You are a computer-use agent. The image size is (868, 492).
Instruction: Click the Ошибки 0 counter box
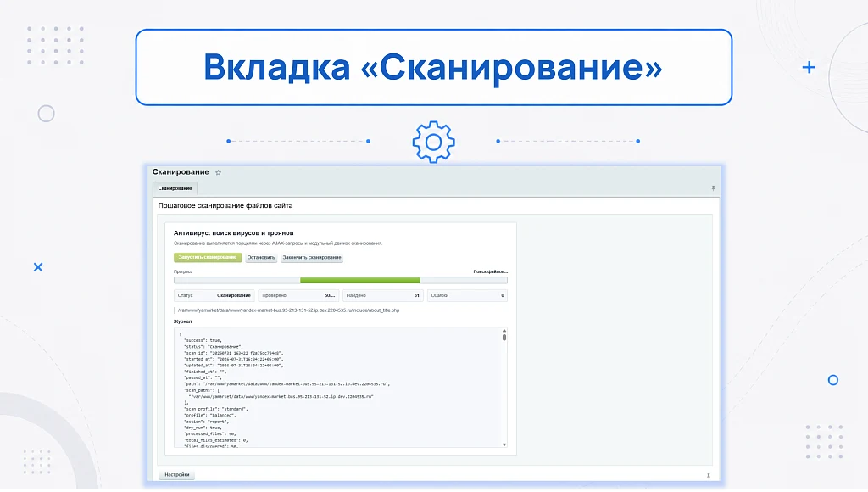click(467, 295)
